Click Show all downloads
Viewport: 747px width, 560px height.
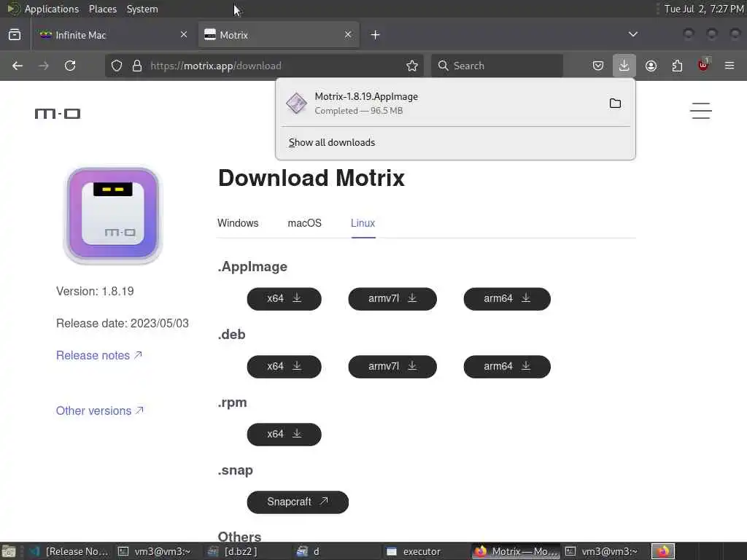pos(332,142)
